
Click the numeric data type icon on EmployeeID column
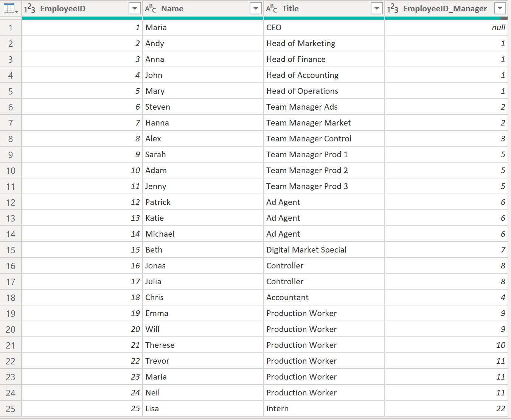coord(30,8)
